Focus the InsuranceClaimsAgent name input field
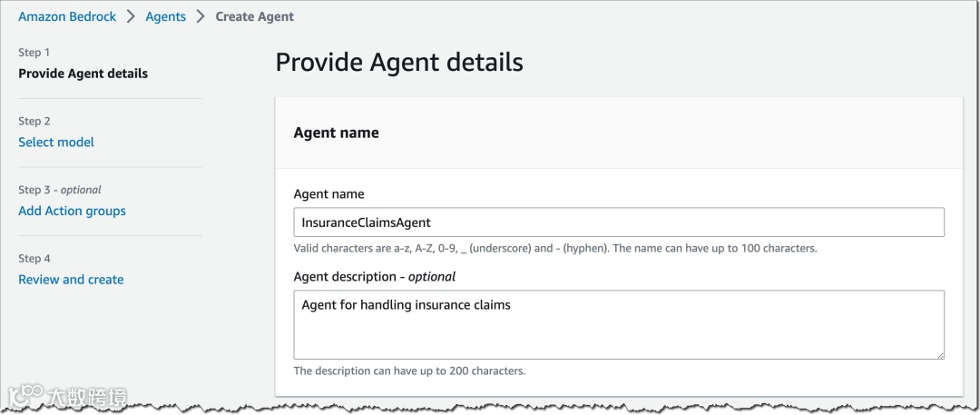 click(618, 222)
